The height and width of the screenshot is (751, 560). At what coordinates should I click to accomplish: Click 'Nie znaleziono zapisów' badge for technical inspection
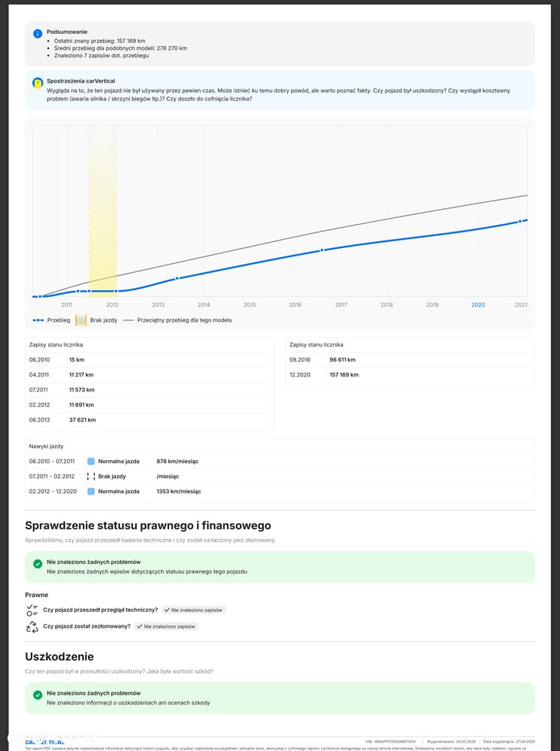194,610
